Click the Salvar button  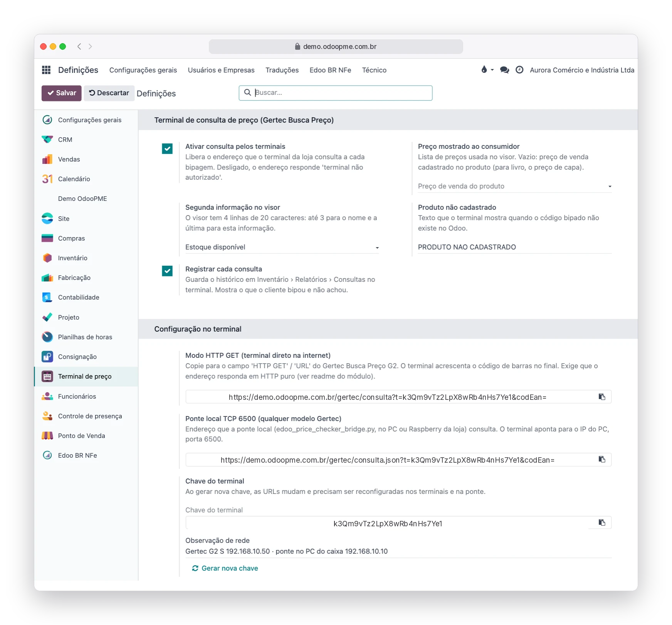pyautogui.click(x=62, y=93)
